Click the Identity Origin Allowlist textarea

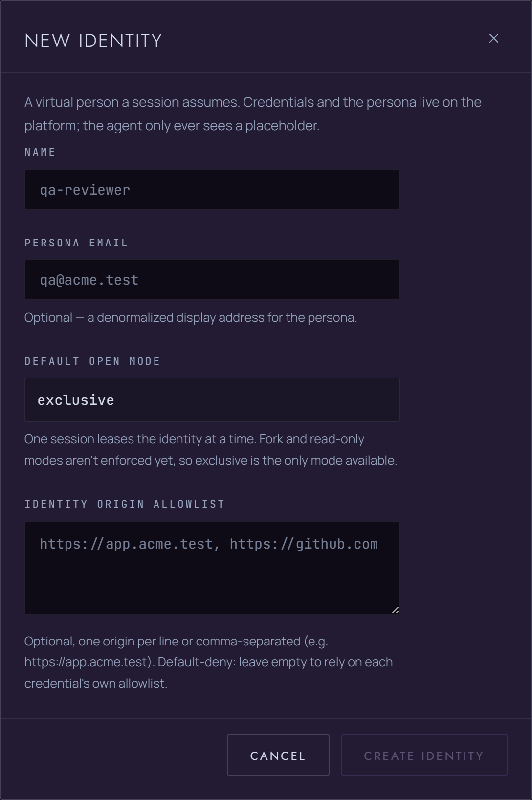click(x=212, y=568)
